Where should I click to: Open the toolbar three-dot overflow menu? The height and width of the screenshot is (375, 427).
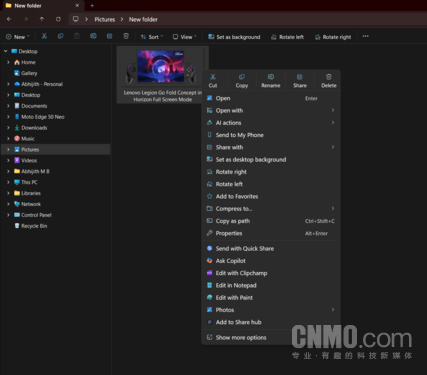(x=366, y=36)
